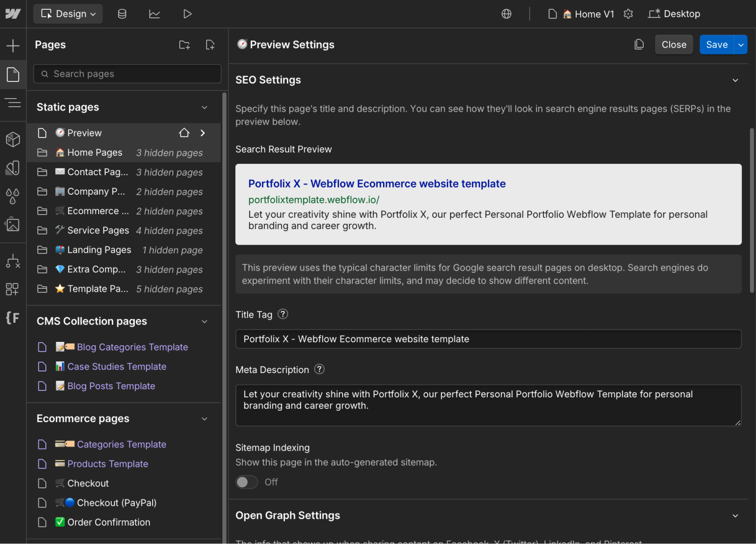Open the site Audit chart icon

(x=155, y=13)
